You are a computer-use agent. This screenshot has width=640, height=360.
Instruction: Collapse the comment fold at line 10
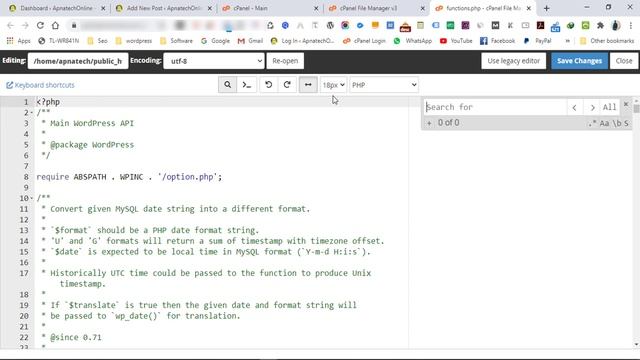pyautogui.click(x=32, y=198)
